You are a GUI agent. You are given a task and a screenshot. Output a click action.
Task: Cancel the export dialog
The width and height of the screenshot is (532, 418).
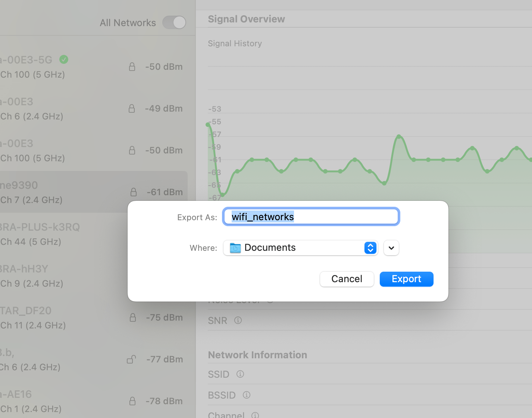click(347, 279)
